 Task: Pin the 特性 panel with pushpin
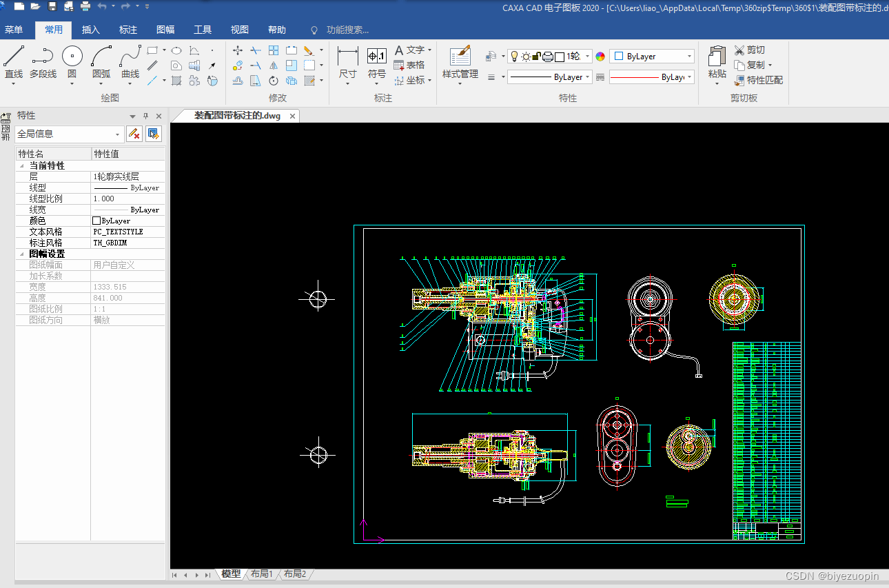click(145, 116)
